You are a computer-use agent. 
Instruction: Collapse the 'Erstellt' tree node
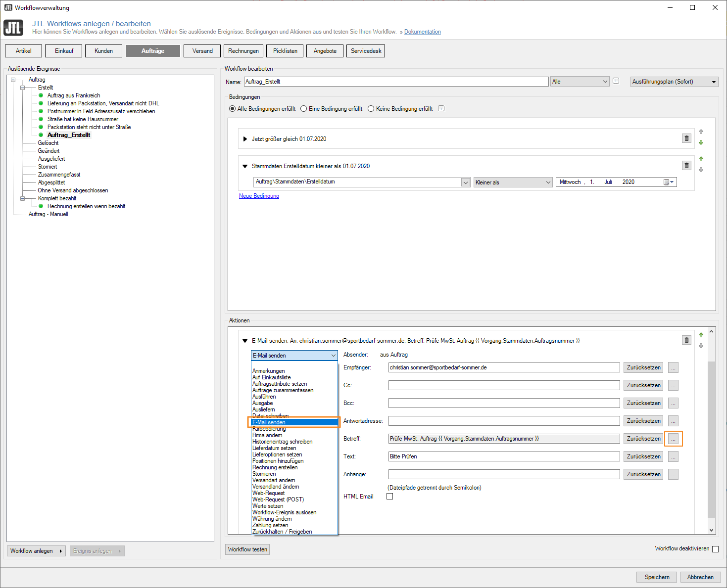point(22,88)
